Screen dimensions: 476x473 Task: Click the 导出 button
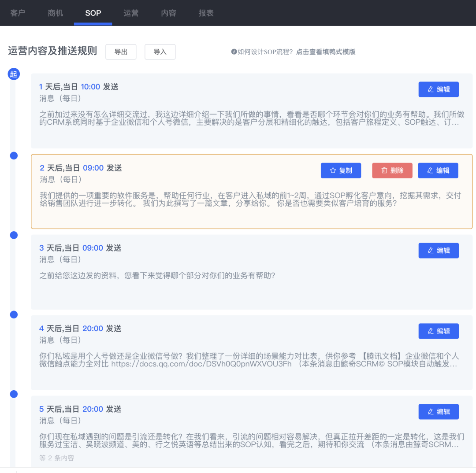tap(121, 52)
